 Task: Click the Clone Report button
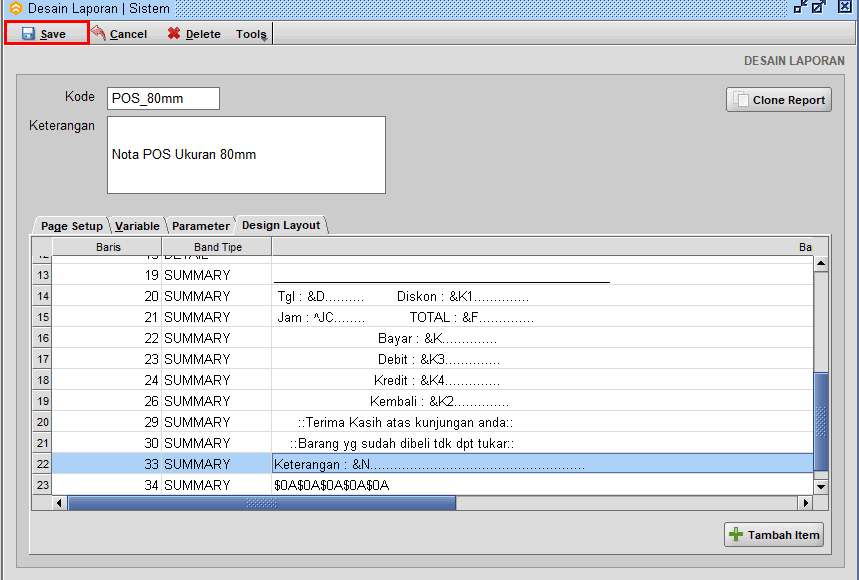click(778, 100)
